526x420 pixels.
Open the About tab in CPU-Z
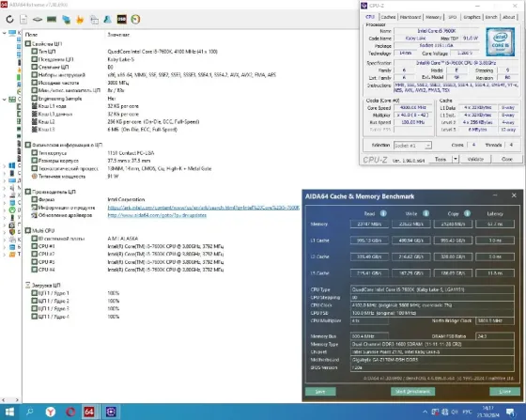tap(509, 17)
